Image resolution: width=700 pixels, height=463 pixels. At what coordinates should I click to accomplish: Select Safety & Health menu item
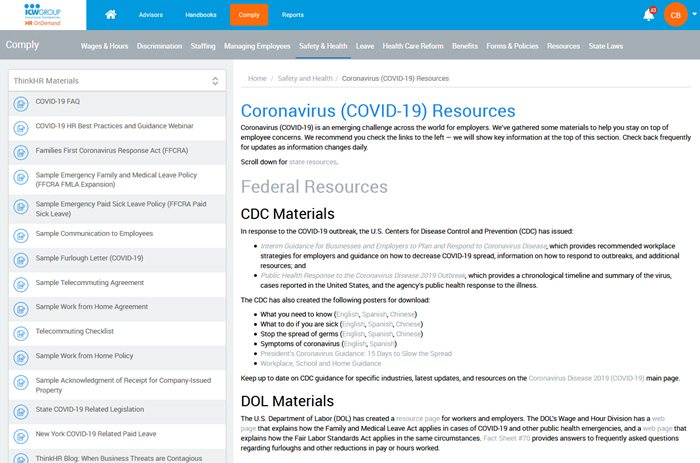point(323,46)
